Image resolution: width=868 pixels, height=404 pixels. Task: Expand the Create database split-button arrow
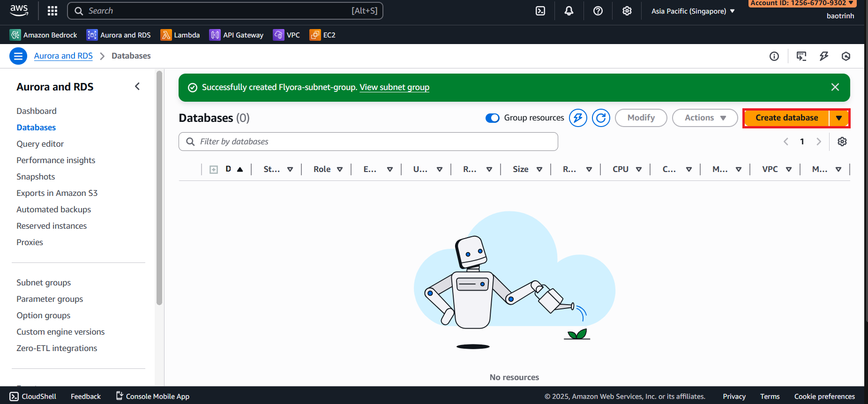tap(839, 118)
